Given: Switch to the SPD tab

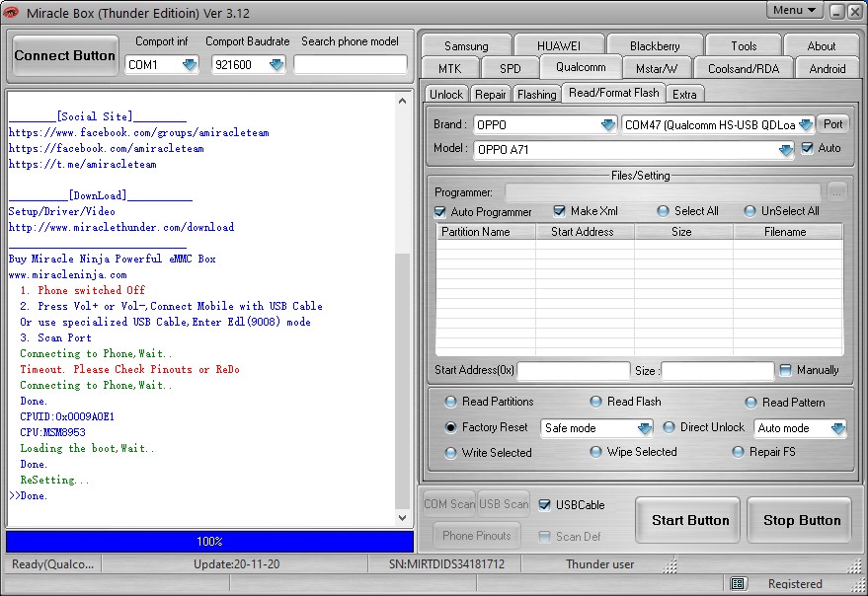Looking at the screenshot, I should (510, 69).
